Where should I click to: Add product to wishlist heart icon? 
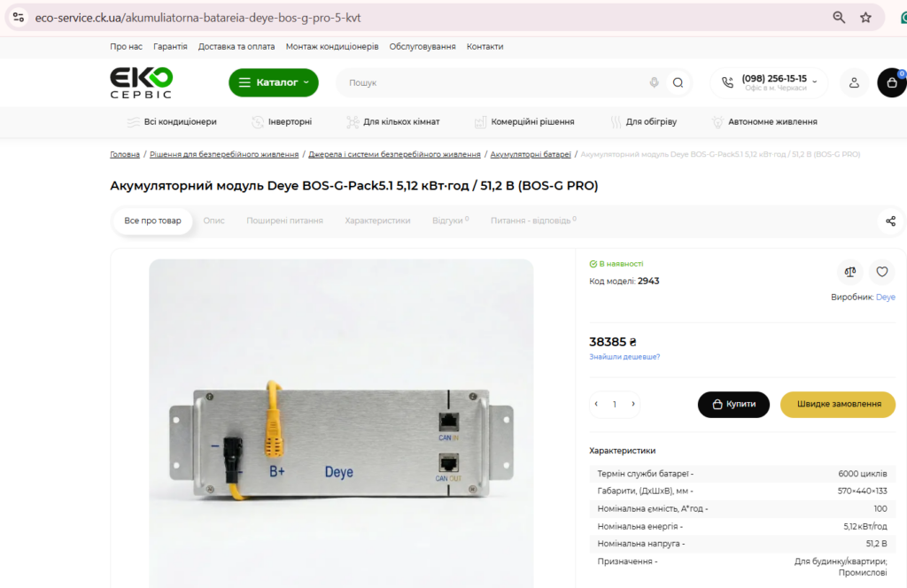point(881,272)
